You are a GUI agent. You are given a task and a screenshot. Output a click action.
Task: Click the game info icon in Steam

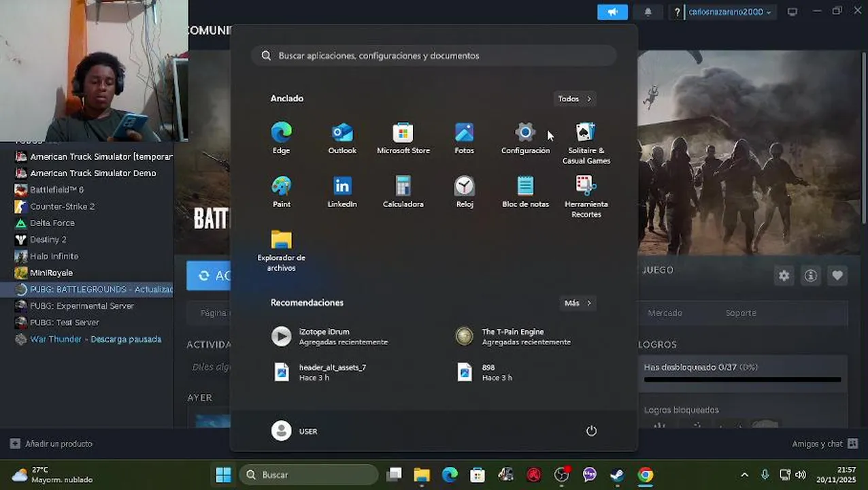[x=811, y=276]
